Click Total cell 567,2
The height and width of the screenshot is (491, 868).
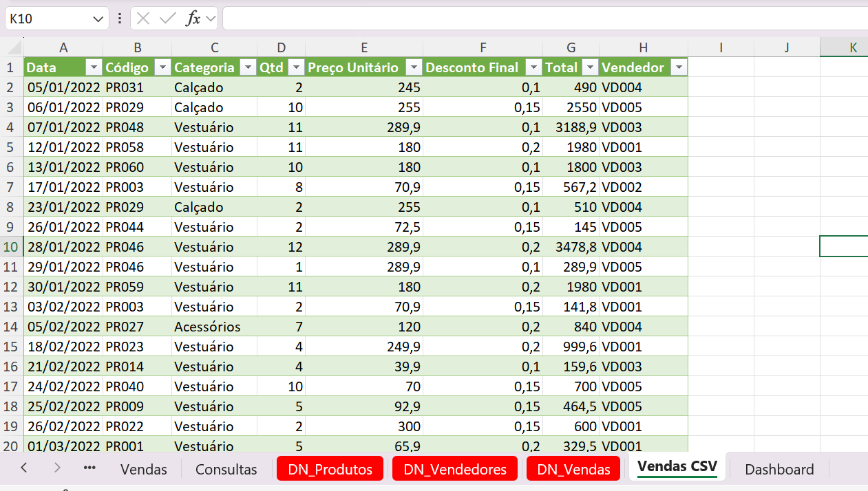(571, 187)
